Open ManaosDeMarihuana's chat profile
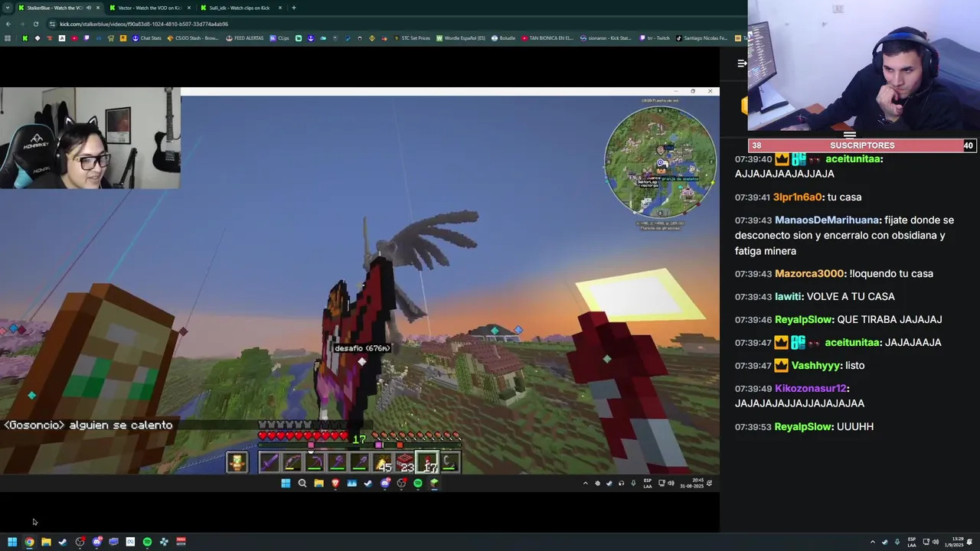This screenshot has width=980, height=551. 826,220
